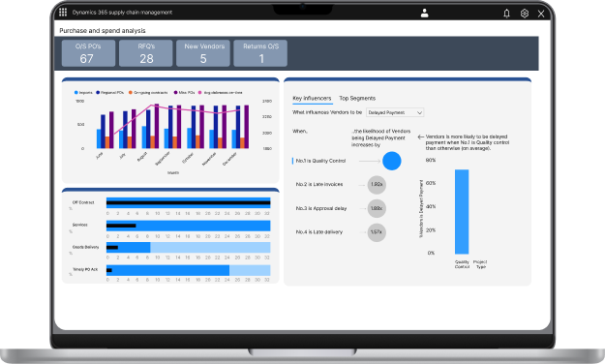Select the No.3 is Approval delay influencer

(x=321, y=208)
